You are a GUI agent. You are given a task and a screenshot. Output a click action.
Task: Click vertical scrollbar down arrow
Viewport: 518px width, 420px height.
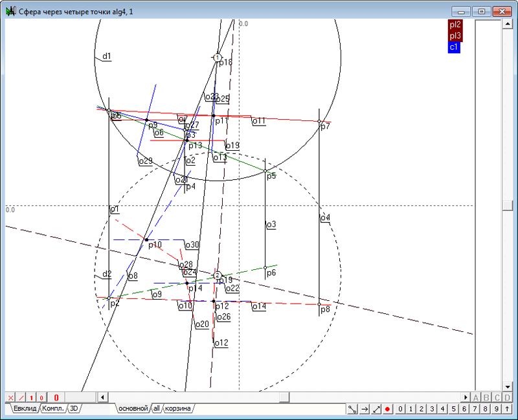pos(507,386)
